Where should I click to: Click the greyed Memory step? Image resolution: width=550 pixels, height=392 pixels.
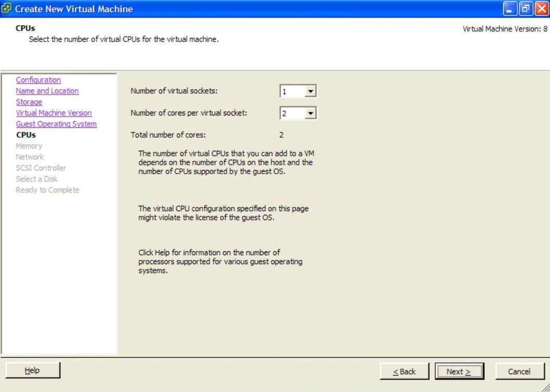pyautogui.click(x=29, y=146)
